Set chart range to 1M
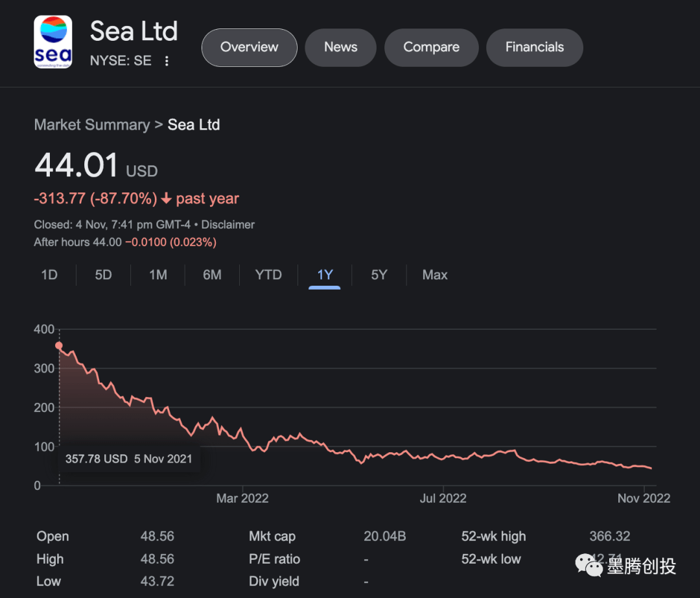700x598 pixels. [158, 275]
